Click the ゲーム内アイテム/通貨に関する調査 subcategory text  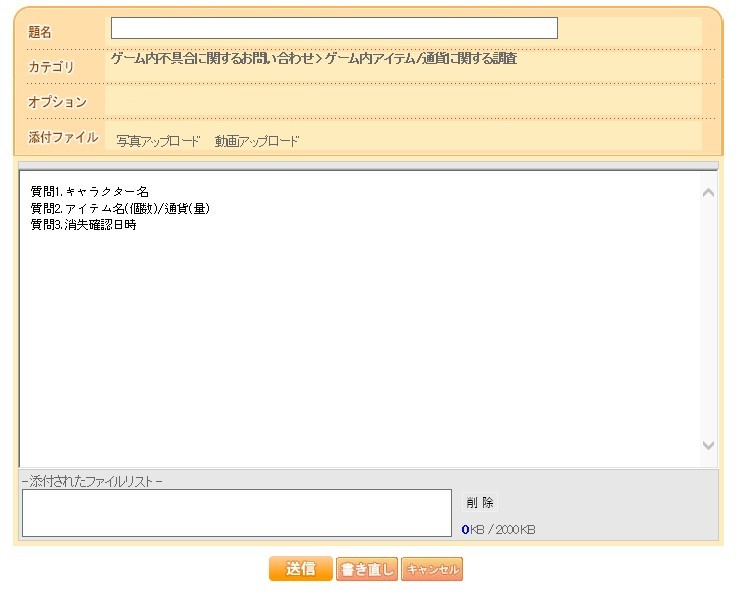point(420,59)
